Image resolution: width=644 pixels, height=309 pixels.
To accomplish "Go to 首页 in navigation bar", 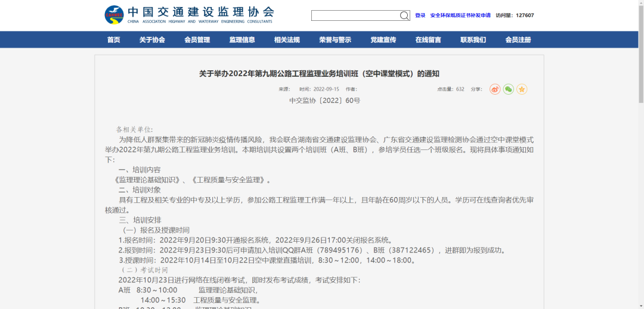I will (x=113, y=40).
